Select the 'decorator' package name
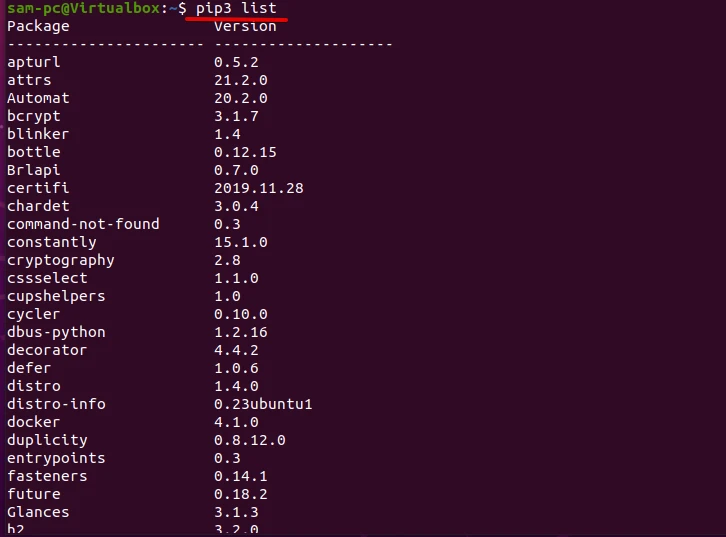726x537 pixels. coord(47,350)
